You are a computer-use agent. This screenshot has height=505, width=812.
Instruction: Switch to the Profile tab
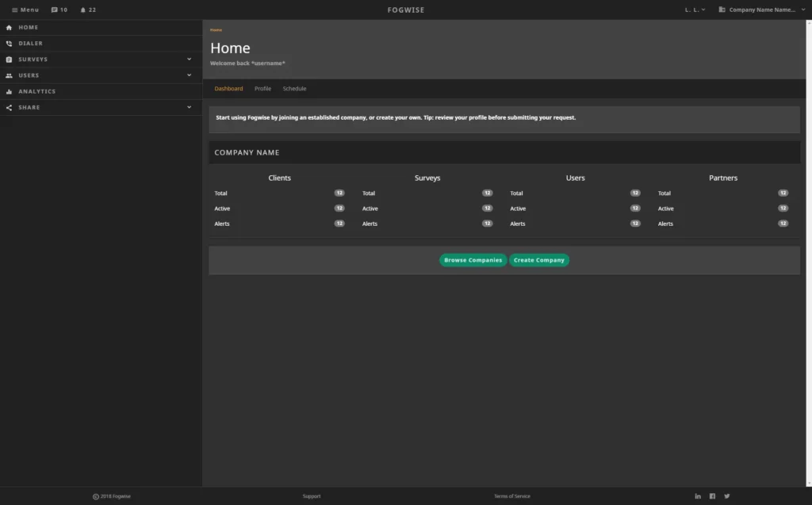tap(262, 89)
